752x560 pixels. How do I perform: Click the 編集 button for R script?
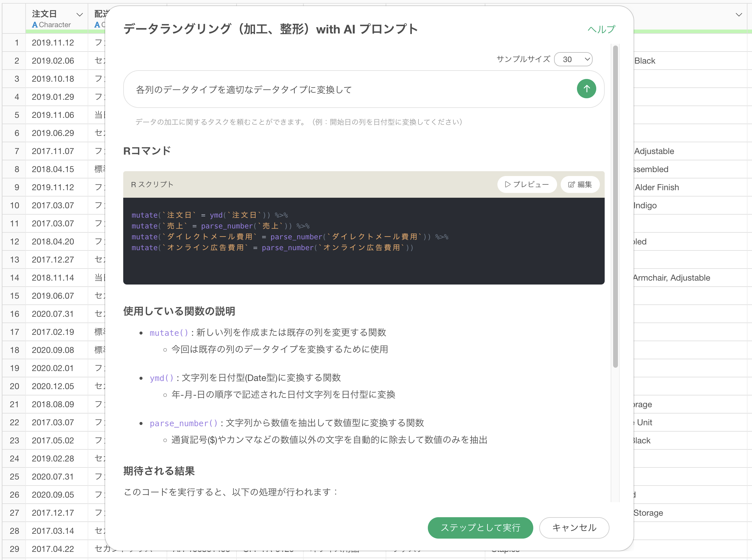click(580, 184)
